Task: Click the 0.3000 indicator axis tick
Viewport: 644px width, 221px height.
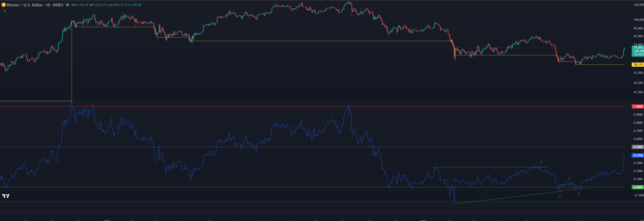Action: (x=638, y=163)
